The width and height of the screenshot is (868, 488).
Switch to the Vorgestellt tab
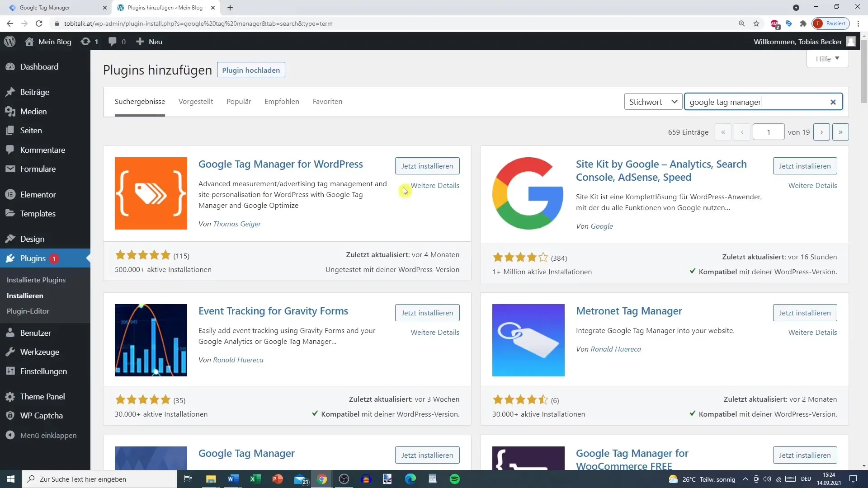[196, 102]
